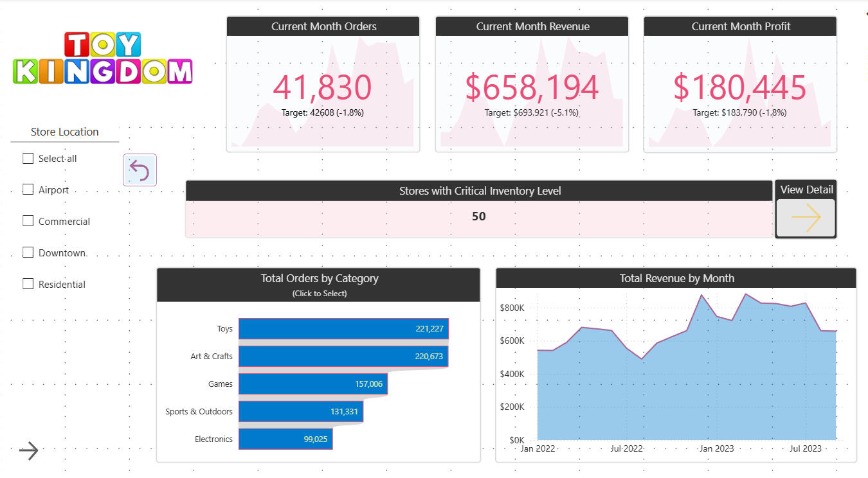Click the Electronics category bar

click(285, 439)
